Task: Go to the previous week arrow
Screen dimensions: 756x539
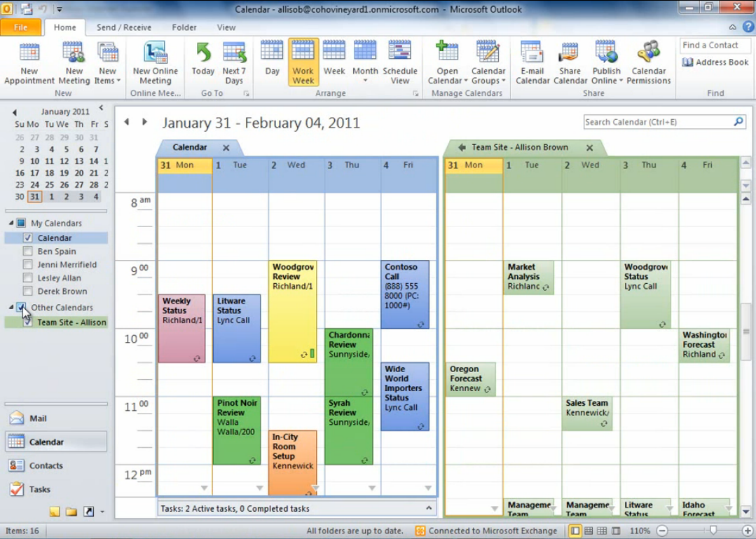Action: (127, 122)
